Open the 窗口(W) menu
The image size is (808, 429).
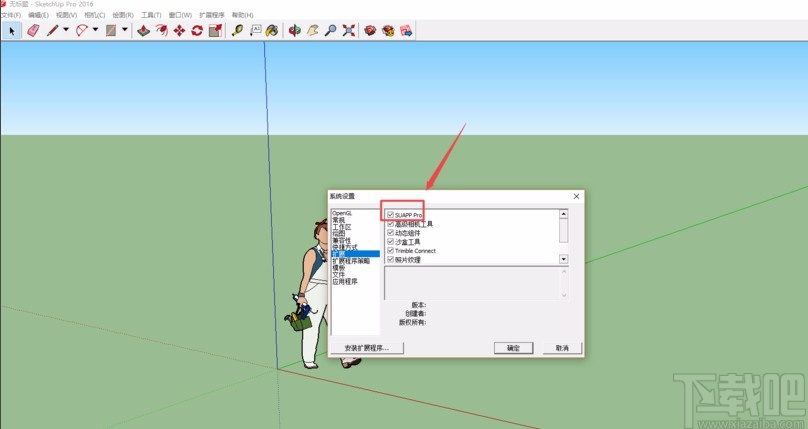180,15
